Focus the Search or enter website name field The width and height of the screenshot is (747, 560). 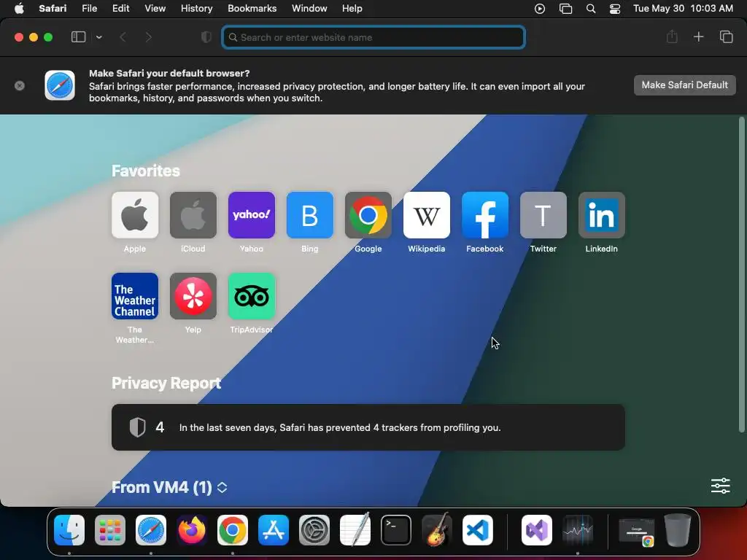[373, 37]
